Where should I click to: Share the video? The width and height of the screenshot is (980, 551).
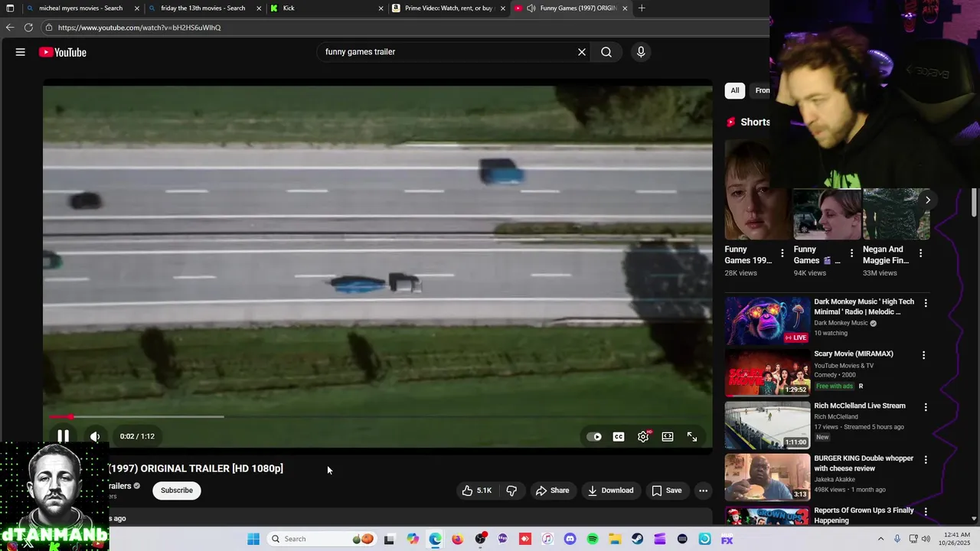(552, 491)
